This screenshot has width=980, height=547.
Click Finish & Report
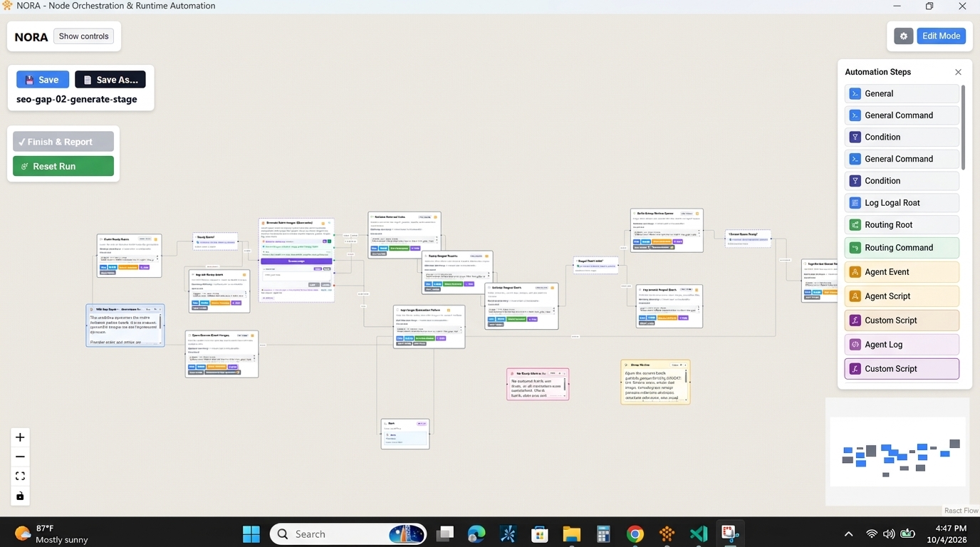[x=63, y=142]
